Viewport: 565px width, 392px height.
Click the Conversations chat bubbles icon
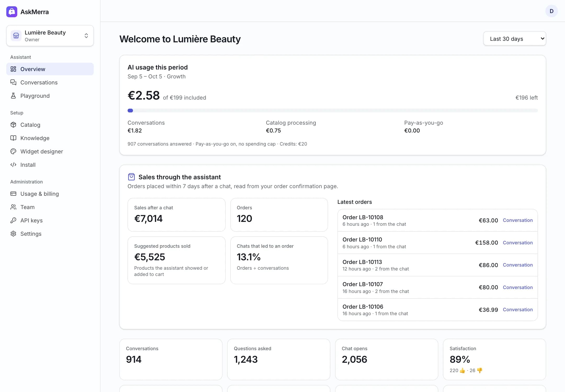pos(13,82)
